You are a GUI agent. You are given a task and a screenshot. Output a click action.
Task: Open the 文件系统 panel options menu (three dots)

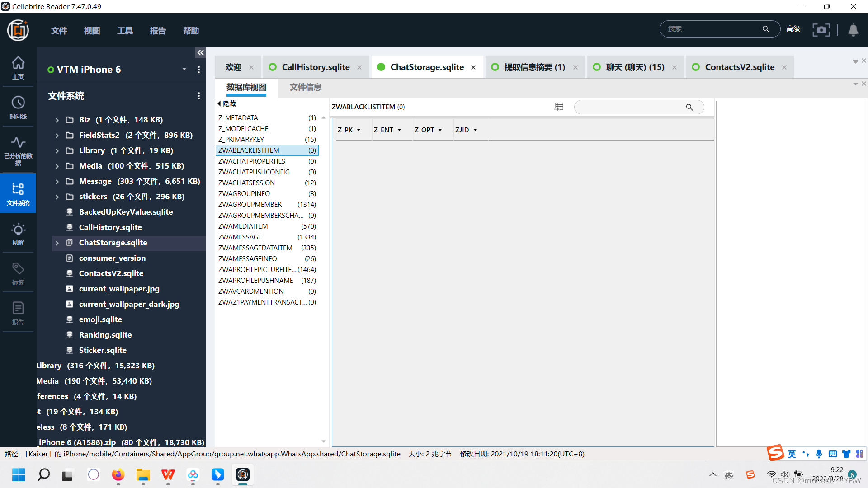tap(199, 96)
